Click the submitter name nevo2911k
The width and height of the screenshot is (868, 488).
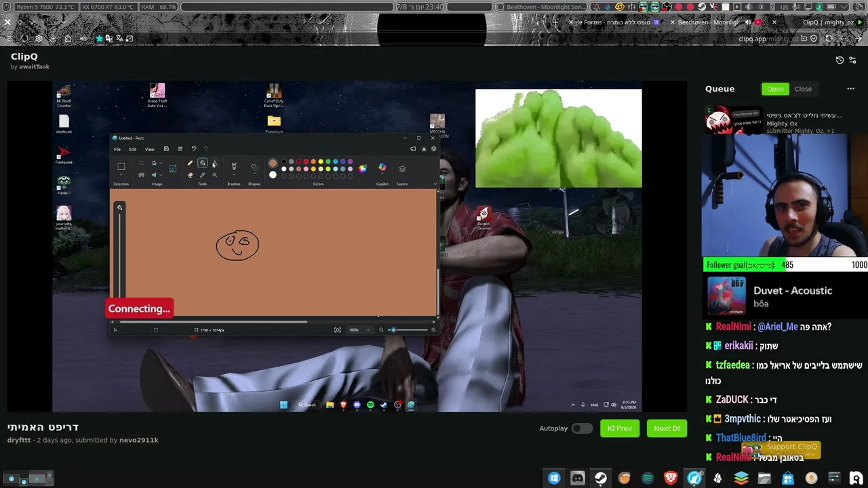[x=139, y=440]
